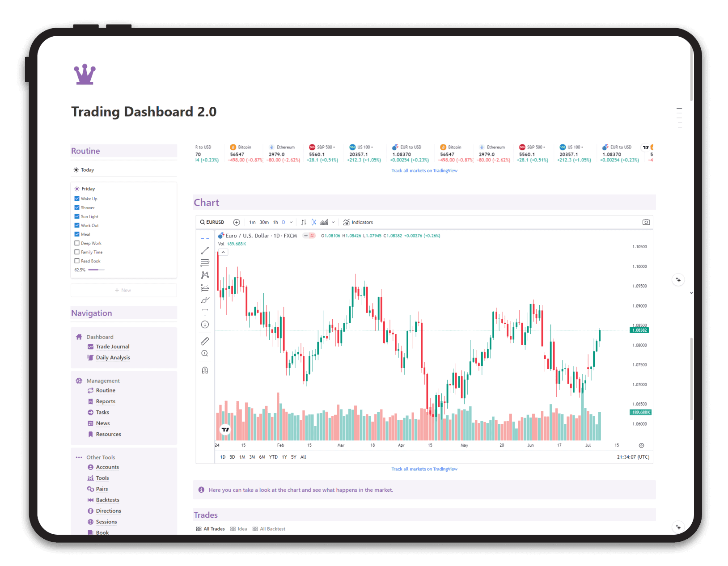Switch to the Idea view tab
The height and width of the screenshot is (566, 728).
pos(239,529)
